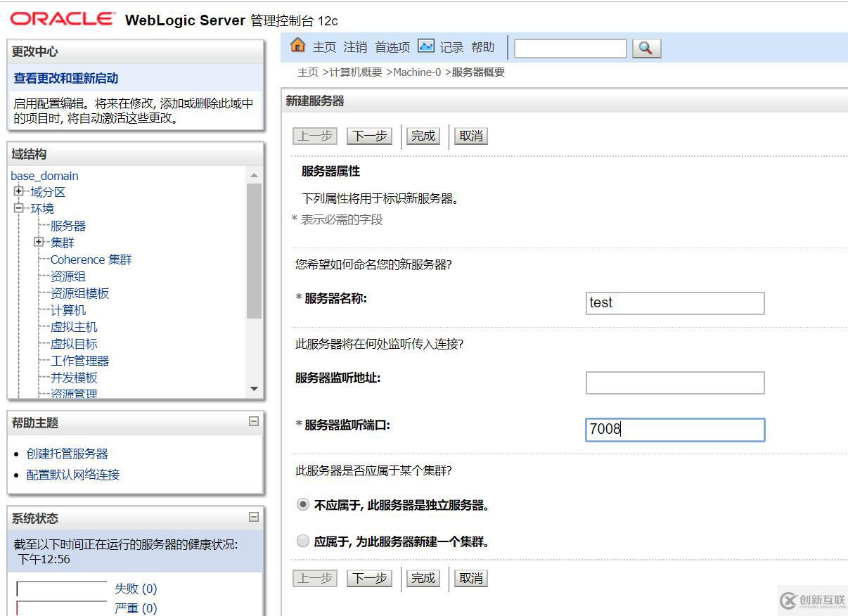Focus the 服务器监听地址 input field

pos(675,383)
